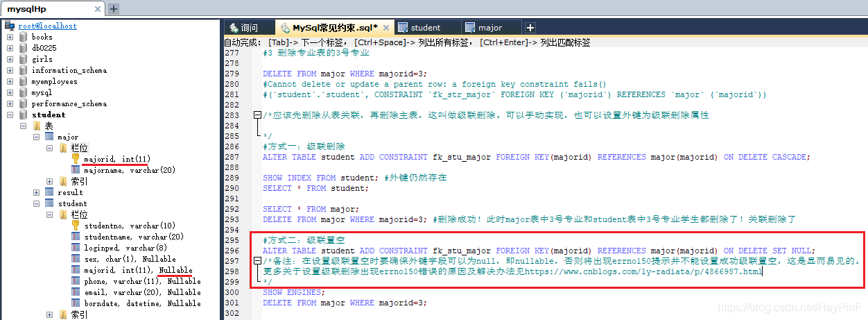This screenshot has width=868, height=320.
Task: Click the column icon beside majorname
Action: point(76,170)
